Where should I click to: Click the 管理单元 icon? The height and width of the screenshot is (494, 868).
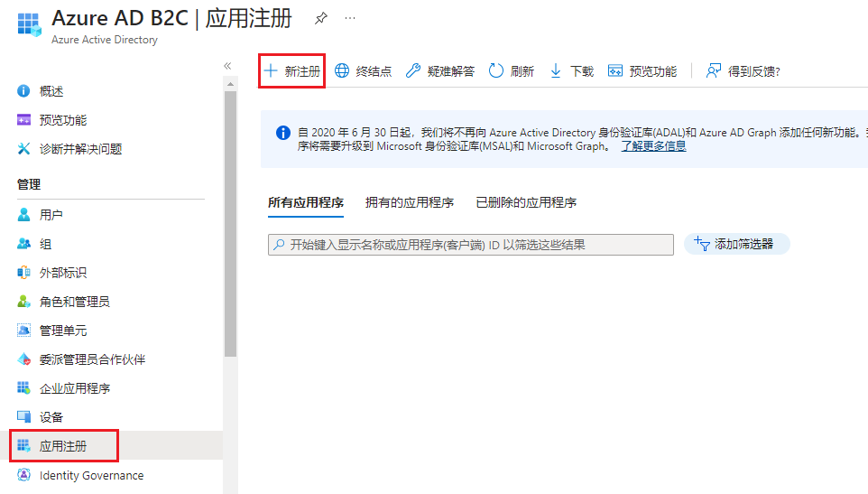[23, 330]
